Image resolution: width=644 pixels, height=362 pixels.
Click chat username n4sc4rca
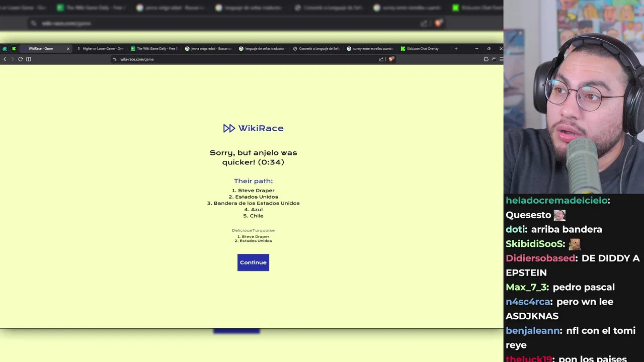[528, 302]
